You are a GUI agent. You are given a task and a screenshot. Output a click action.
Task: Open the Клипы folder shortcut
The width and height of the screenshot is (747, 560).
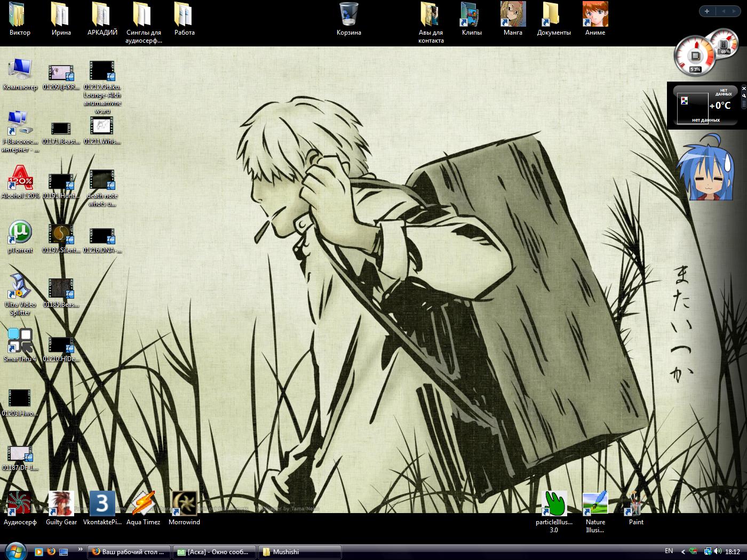click(x=472, y=19)
